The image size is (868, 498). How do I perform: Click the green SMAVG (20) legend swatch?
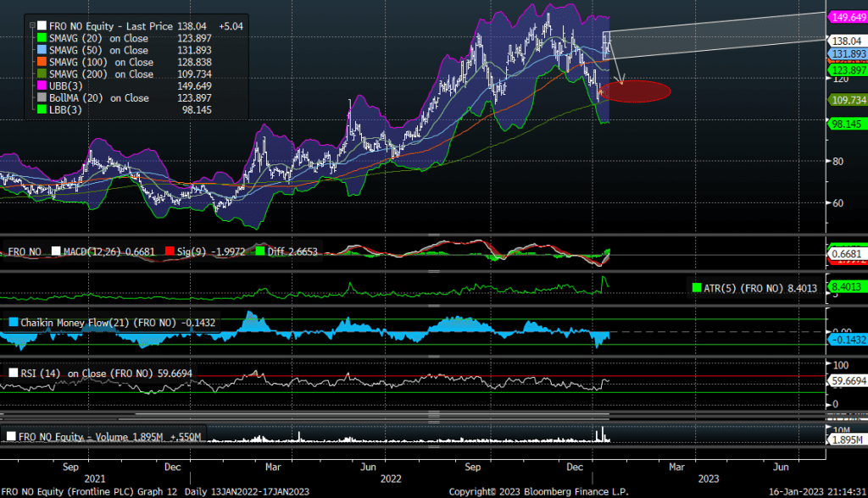(42, 38)
